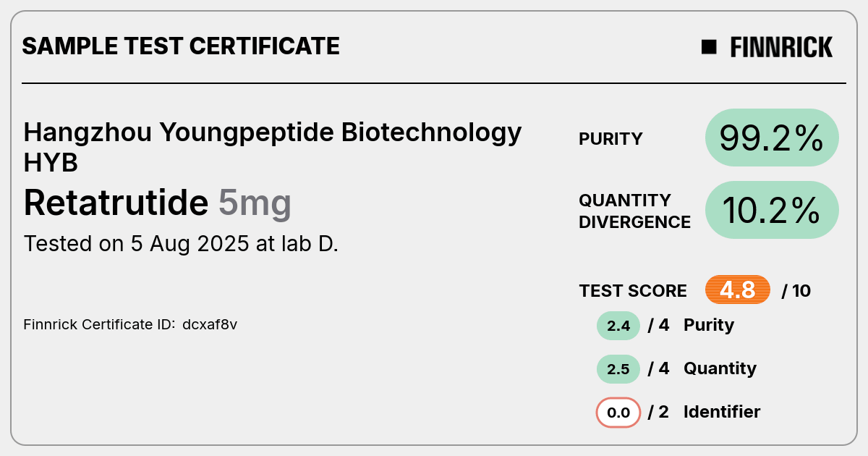Screen dimensions: 868x456
Task: Click the QUANTITY DIVERGENCE label
Action: pyautogui.click(x=634, y=211)
